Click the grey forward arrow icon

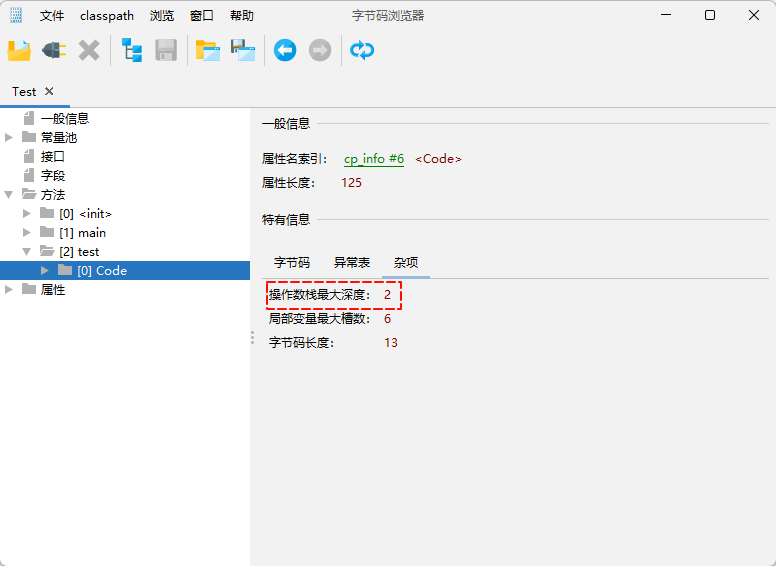[320, 50]
